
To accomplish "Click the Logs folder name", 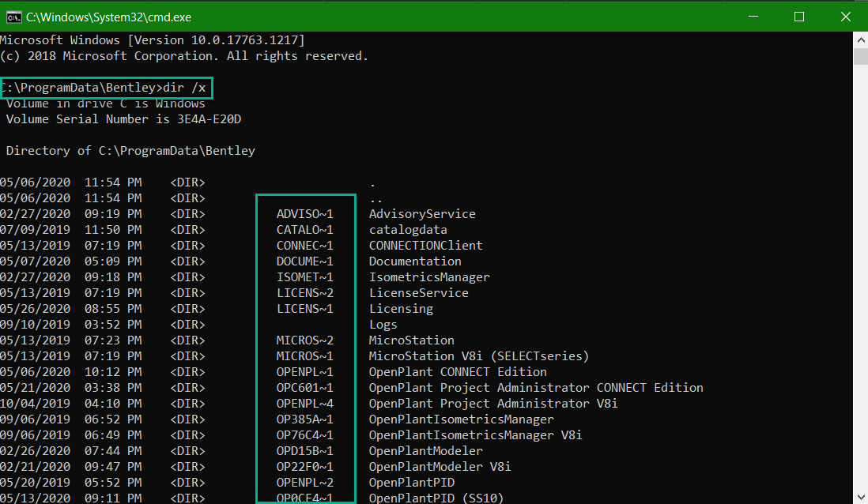I will coord(383,325).
